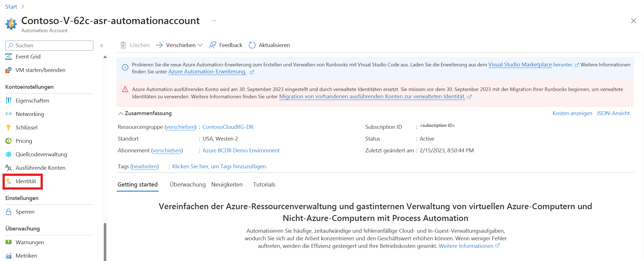Viewport: 644px width, 261px height.
Task: Open the Verschieben dropdown chevron
Action: (x=200, y=45)
